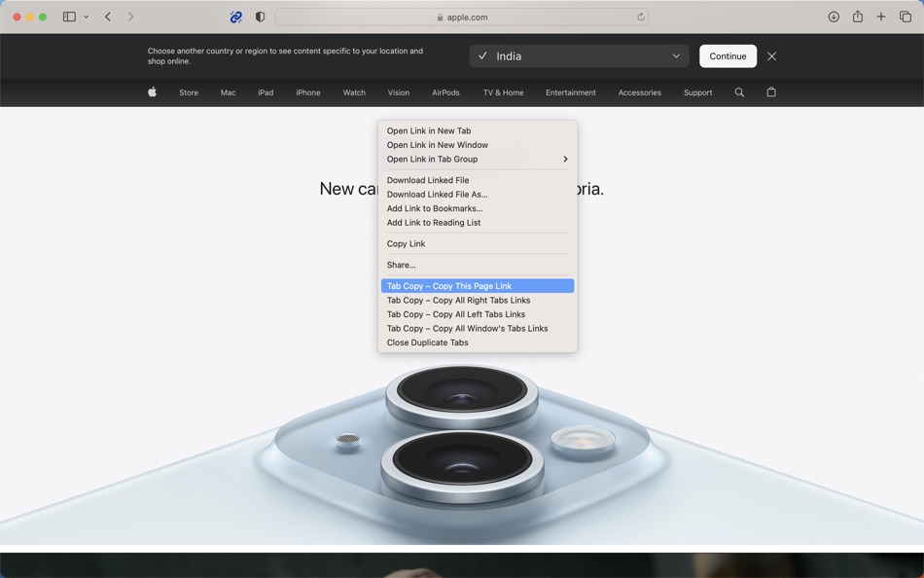Screen dimensions: 924x578
Task: Open the Support navigation link
Action: click(x=697, y=92)
